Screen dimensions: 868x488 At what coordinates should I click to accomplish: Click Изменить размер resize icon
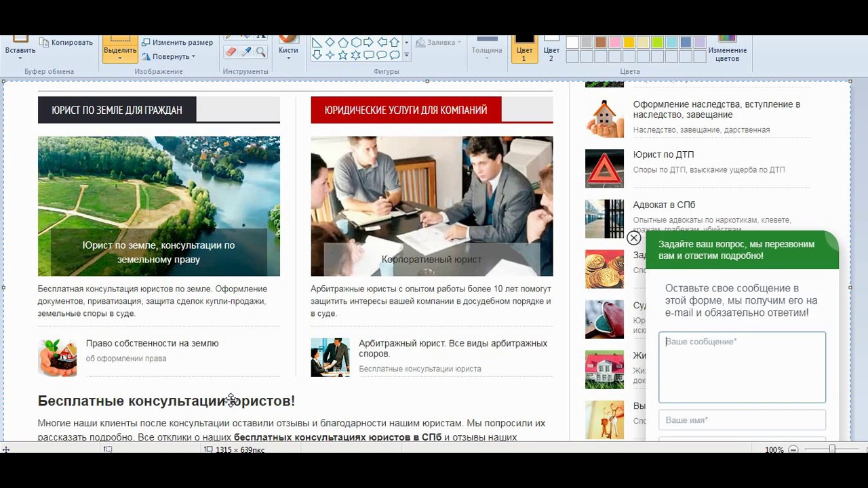click(x=146, y=42)
